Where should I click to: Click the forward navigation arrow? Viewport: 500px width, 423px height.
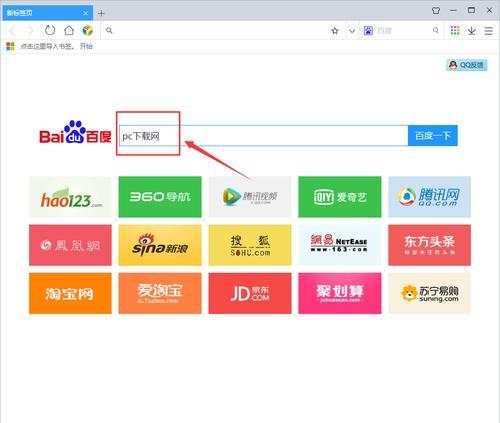[31, 31]
